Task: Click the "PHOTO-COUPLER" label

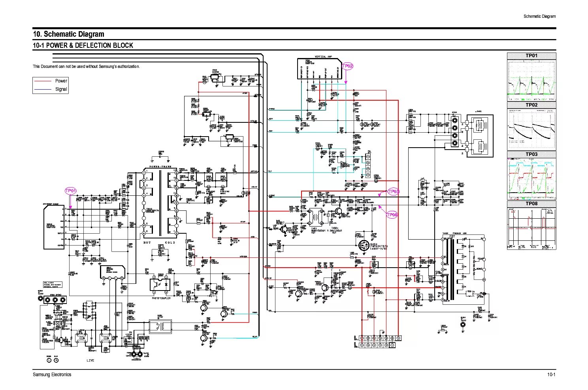Action: [161, 298]
